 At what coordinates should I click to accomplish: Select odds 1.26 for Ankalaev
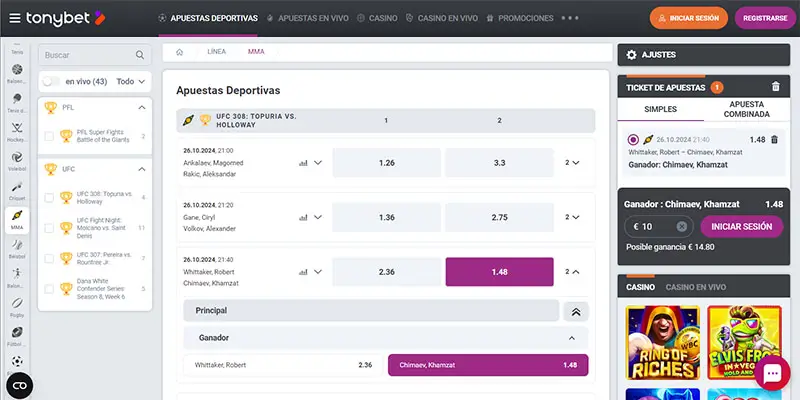[387, 163]
